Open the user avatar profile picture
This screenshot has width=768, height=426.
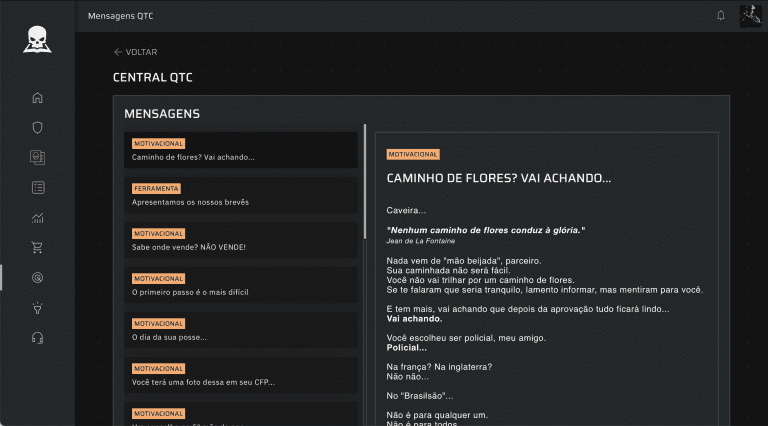coord(750,16)
